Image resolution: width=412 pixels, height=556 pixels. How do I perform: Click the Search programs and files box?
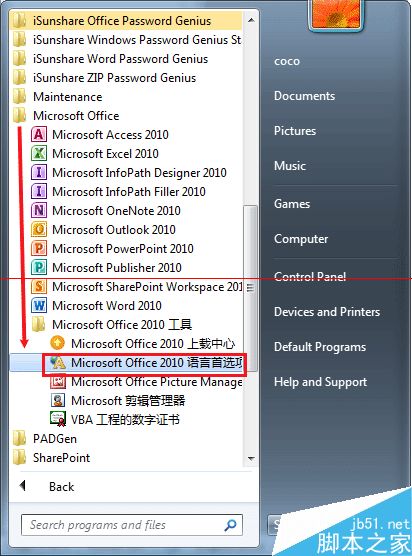point(132,525)
